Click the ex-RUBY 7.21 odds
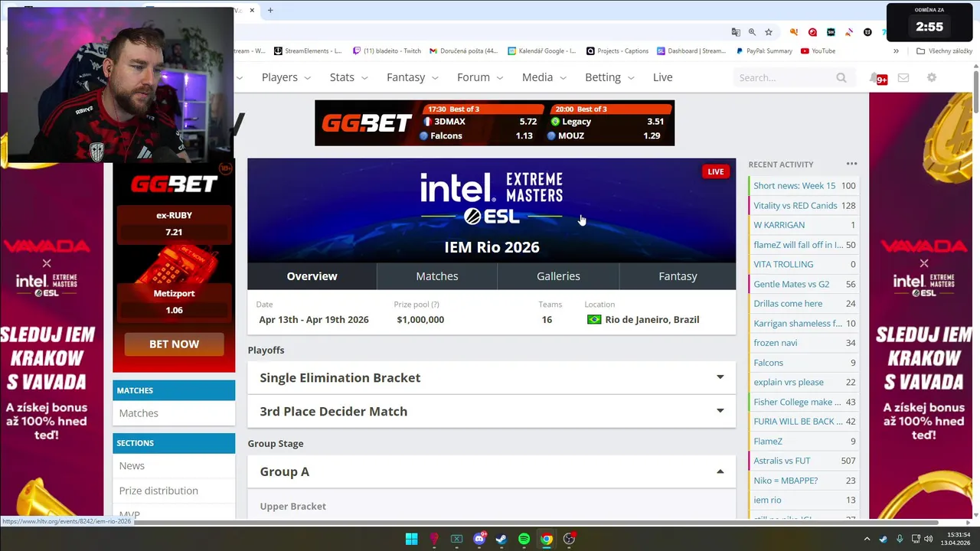980x551 pixels. (x=174, y=223)
